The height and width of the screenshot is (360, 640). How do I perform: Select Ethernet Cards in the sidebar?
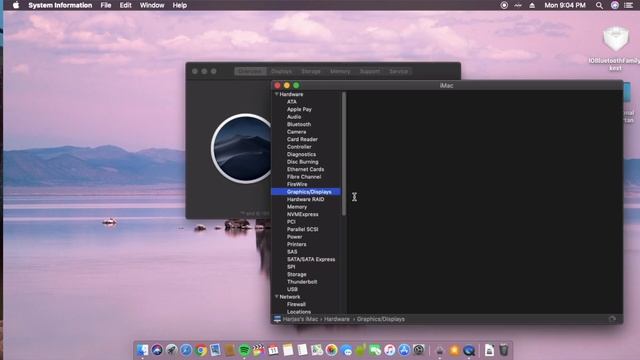[x=305, y=169]
